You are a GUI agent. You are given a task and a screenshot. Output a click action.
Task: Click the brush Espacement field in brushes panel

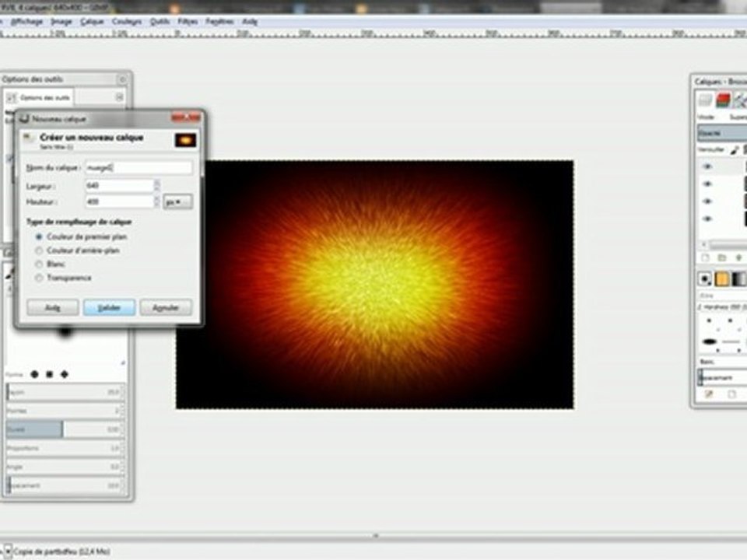coord(722,377)
